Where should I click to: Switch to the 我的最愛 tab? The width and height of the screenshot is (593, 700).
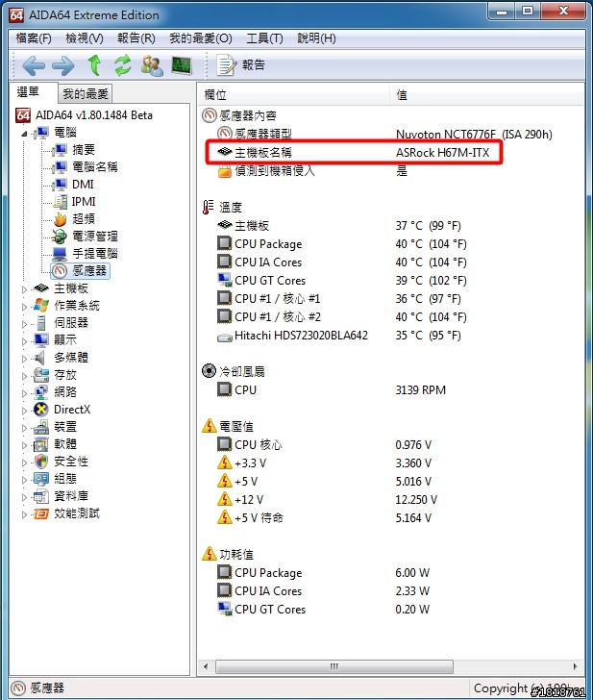[x=86, y=94]
